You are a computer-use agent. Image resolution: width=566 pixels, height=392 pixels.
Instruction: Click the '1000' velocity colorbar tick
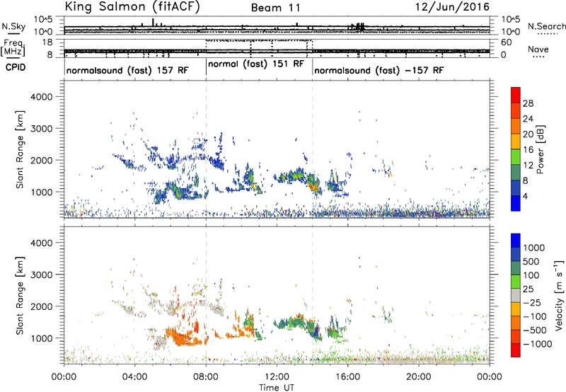point(534,248)
